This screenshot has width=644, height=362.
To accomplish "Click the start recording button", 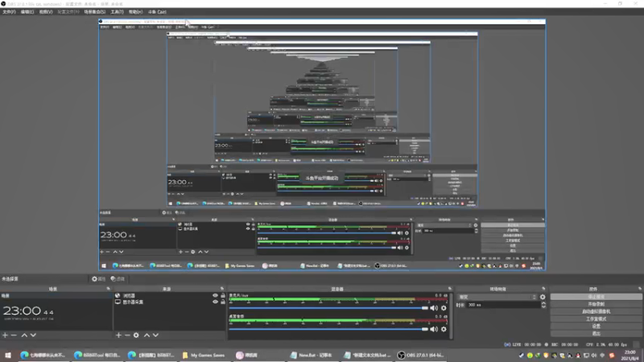I will [x=596, y=304].
